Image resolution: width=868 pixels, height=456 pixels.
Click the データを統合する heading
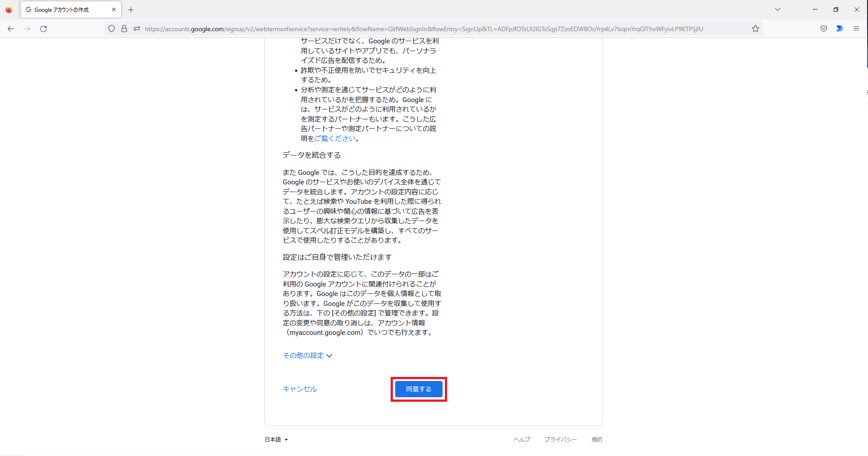point(312,155)
